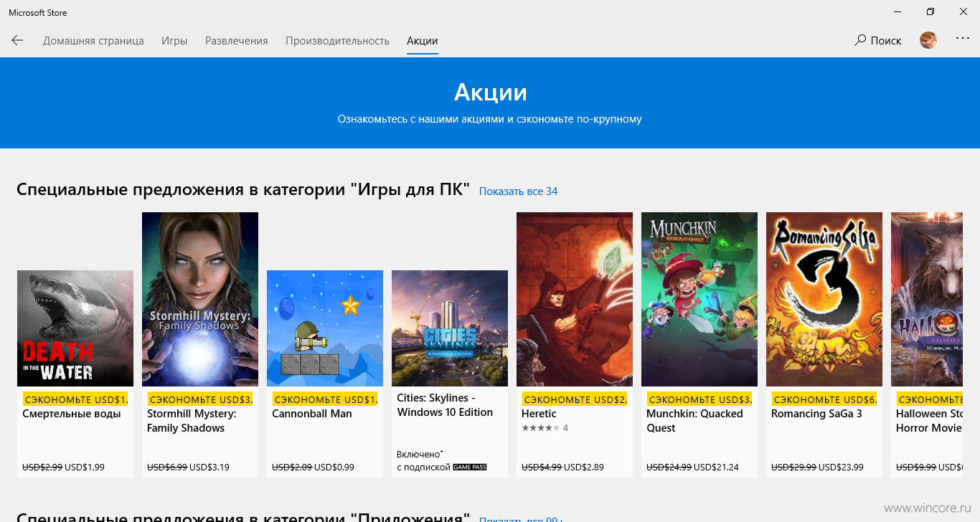980x522 pixels.
Task: Close the Microsoft Store window
Action: click(x=963, y=12)
